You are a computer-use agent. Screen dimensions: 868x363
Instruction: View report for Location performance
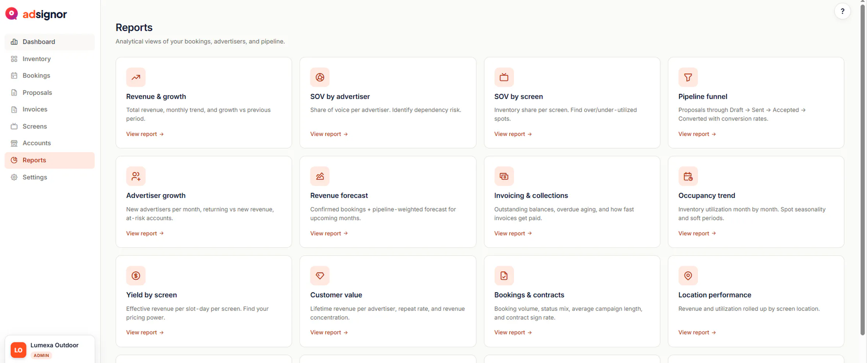[x=697, y=332]
